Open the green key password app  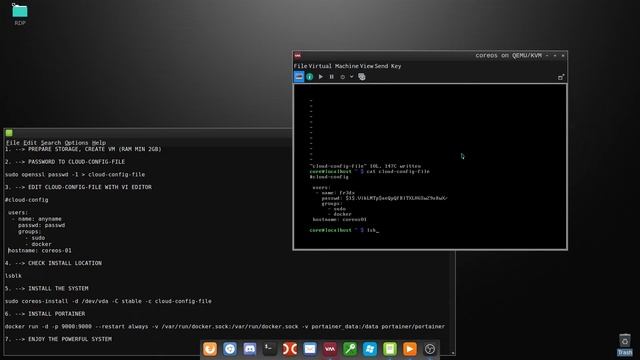(x=350, y=349)
